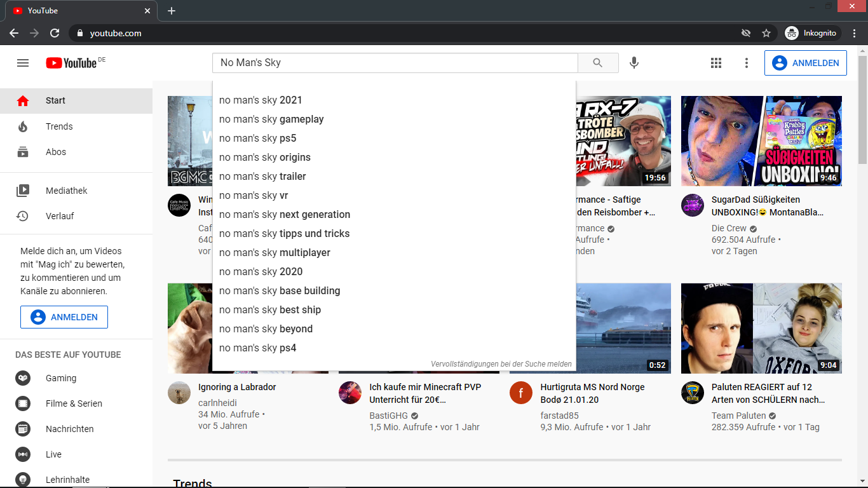The width and height of the screenshot is (868, 488).
Task: Click the magnifier search button
Action: pyautogui.click(x=597, y=63)
